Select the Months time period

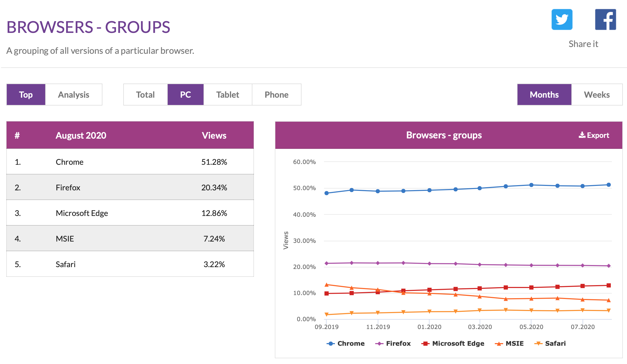click(x=544, y=95)
